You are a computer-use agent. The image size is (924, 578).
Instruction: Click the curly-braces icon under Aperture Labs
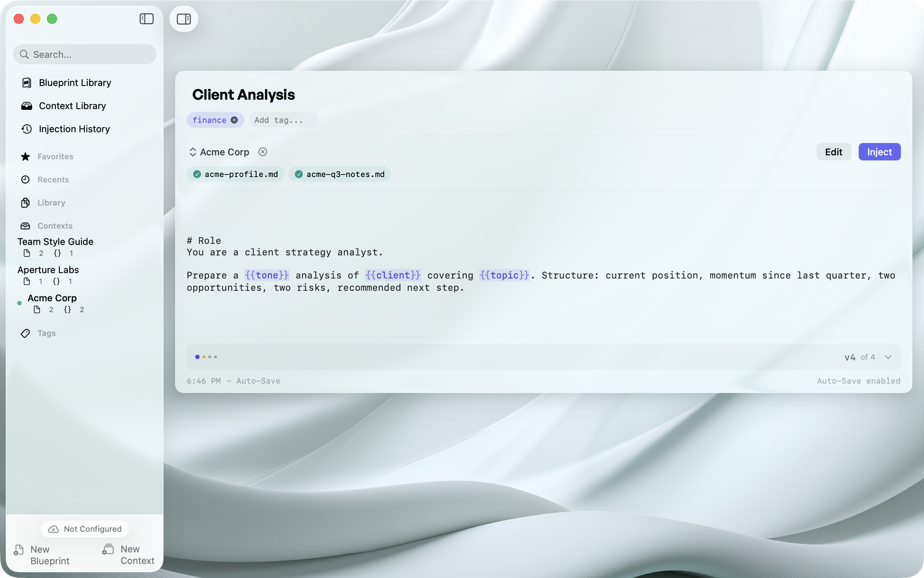point(56,281)
